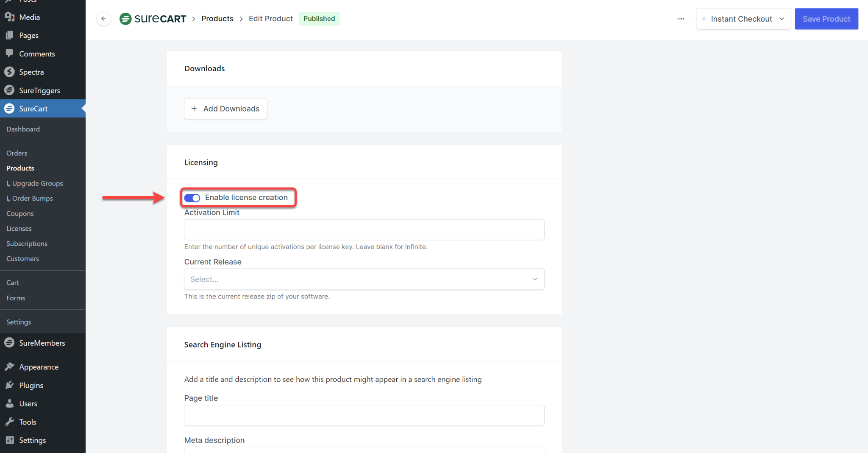Click the back arrow icon
Screen dimensions: 868x453
(103, 19)
